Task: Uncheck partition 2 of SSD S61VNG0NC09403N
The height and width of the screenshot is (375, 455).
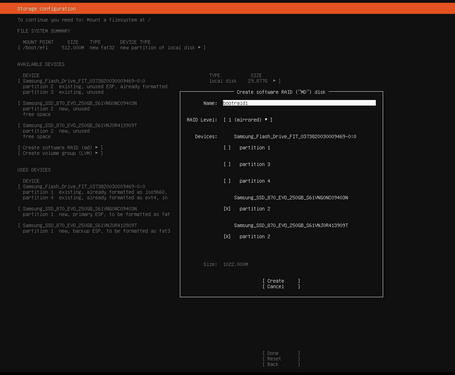Action: click(x=247, y=209)
